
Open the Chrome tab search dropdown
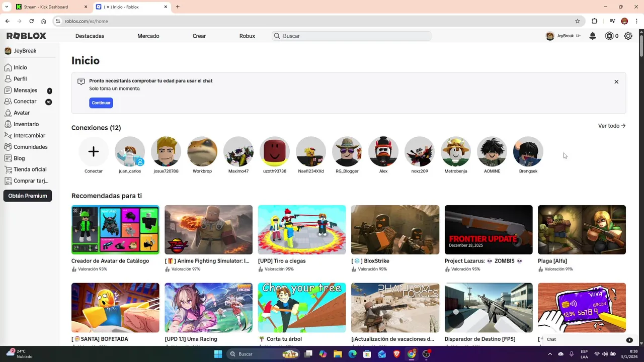coord(7,7)
